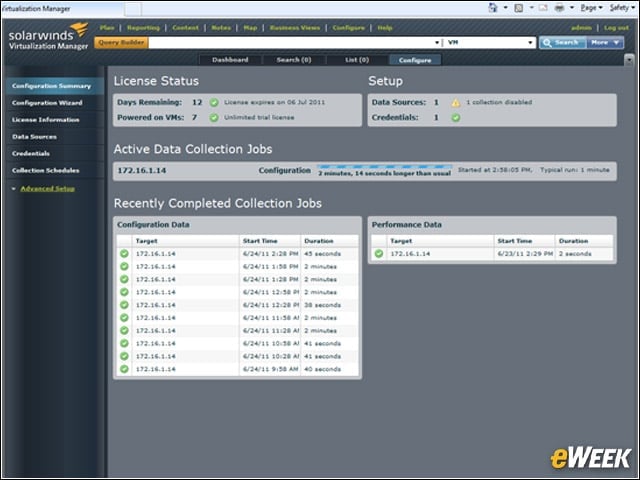This screenshot has height=480, width=640.
Task: Open the Business Views menu
Action: (x=295, y=28)
